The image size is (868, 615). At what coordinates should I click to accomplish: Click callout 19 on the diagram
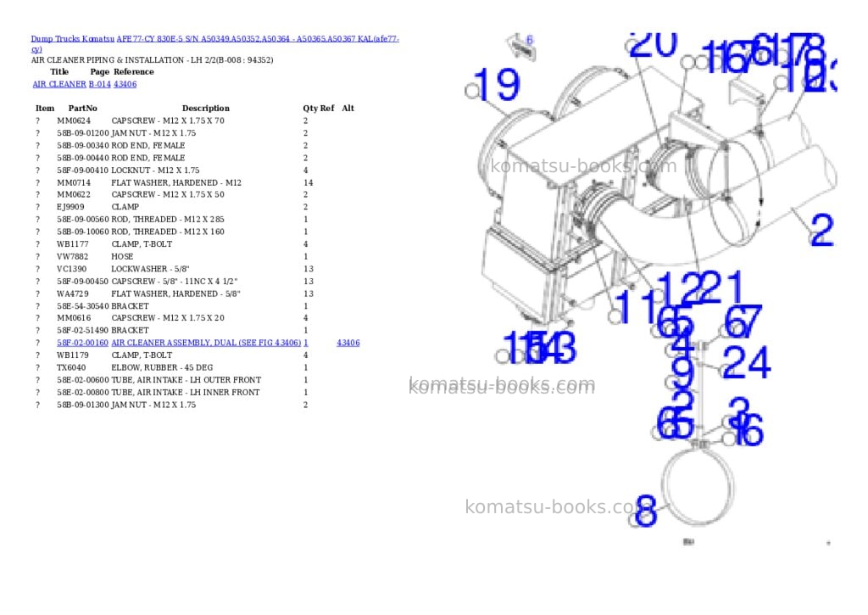[497, 84]
